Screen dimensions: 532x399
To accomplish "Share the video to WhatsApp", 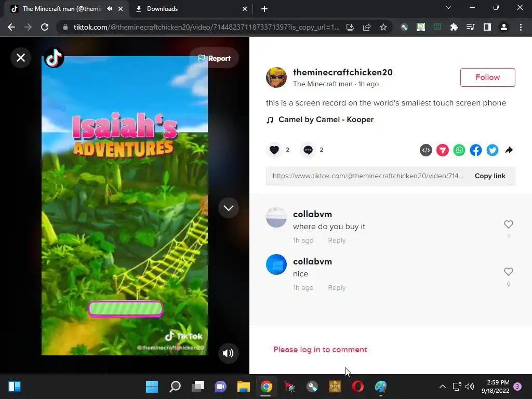I will (459, 150).
